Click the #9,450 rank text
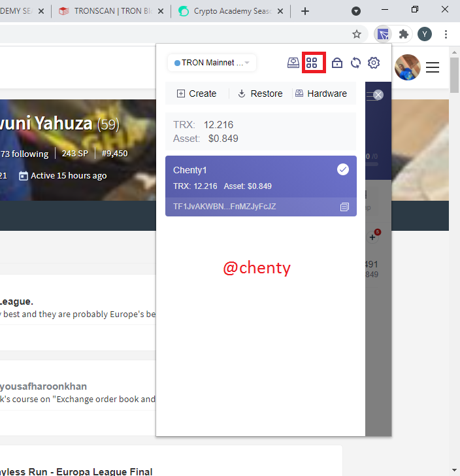The height and width of the screenshot is (476, 460). (x=114, y=154)
